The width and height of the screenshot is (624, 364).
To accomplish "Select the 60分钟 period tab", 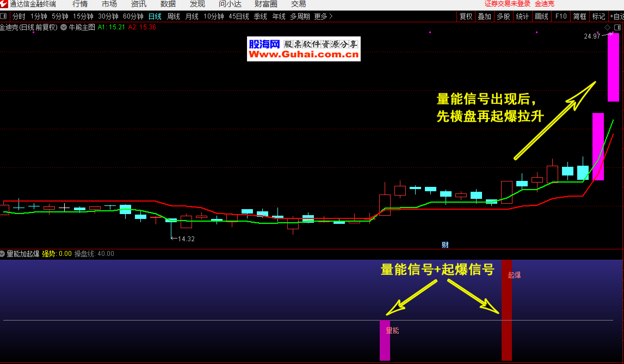I will pyautogui.click(x=133, y=16).
